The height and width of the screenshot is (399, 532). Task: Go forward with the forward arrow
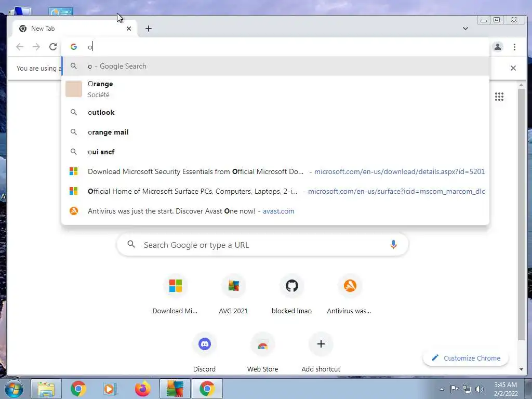[x=36, y=47]
